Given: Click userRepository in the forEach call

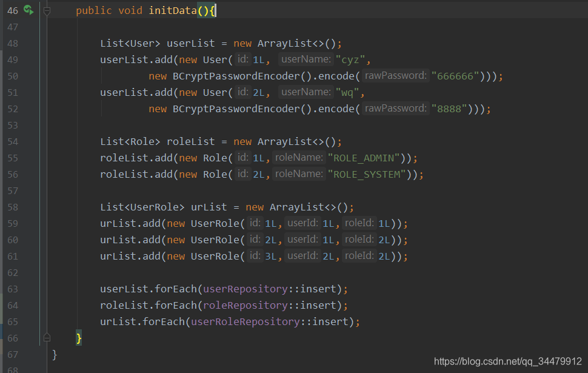Looking at the screenshot, I should click(246, 289).
